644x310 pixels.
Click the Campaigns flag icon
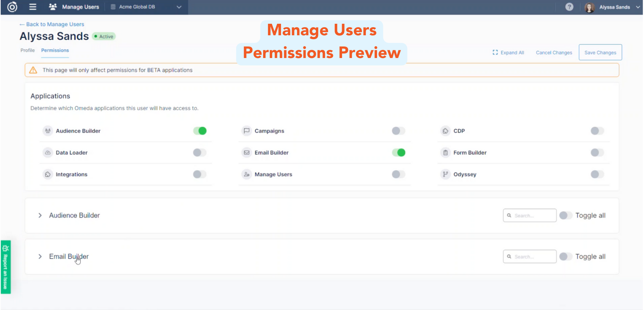click(x=247, y=131)
